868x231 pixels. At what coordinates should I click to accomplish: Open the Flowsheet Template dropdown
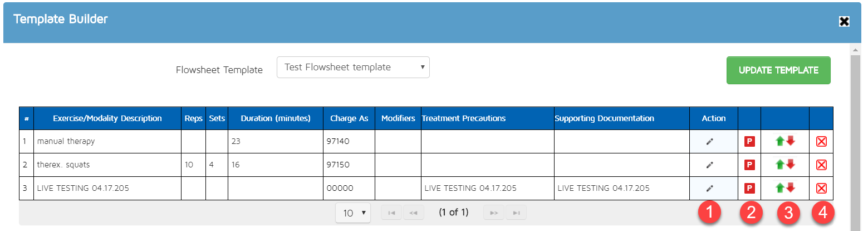click(x=353, y=68)
